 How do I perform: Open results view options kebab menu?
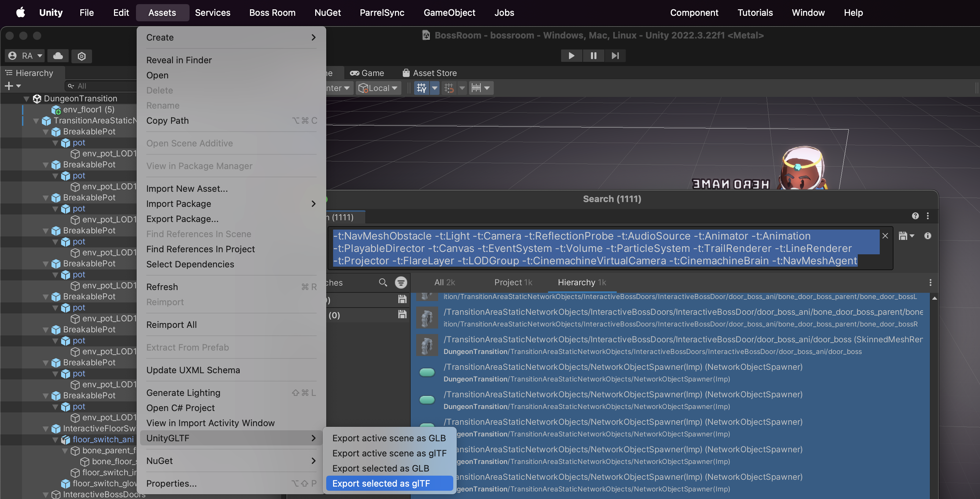pyautogui.click(x=930, y=282)
